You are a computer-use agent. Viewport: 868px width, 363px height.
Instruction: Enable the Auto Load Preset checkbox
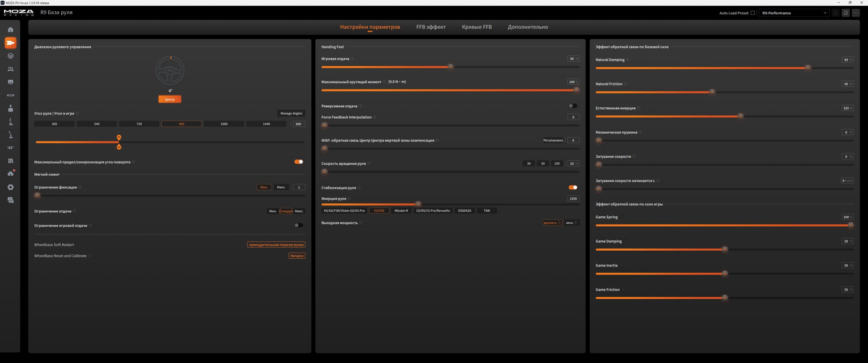point(753,13)
